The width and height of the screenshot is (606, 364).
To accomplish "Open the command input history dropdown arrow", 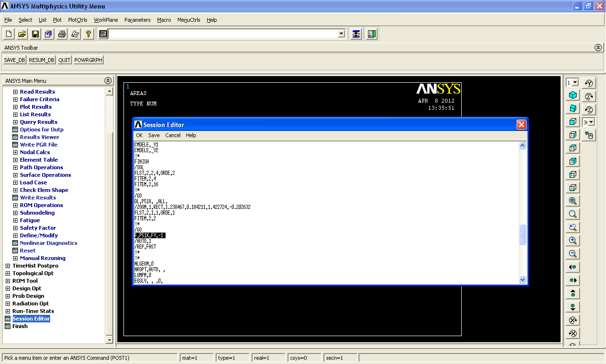I will point(342,34).
